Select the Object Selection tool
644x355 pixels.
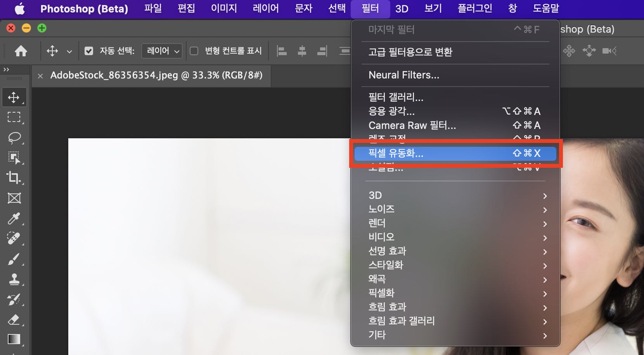(14, 158)
